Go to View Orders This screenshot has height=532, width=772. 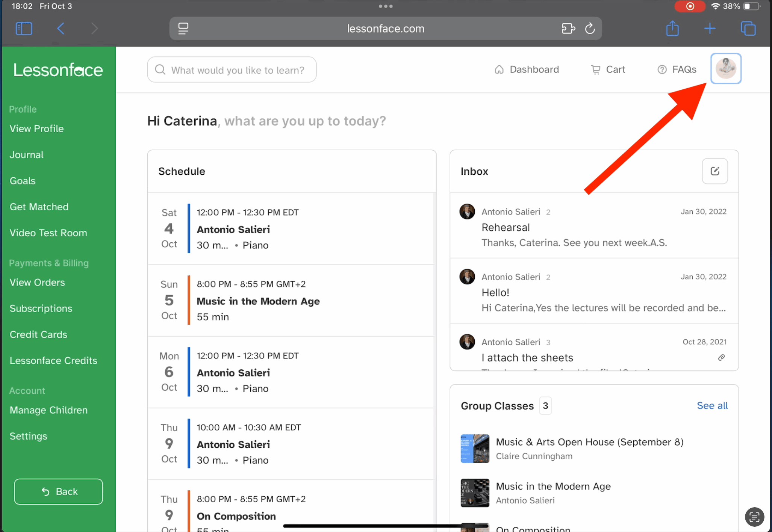(37, 282)
